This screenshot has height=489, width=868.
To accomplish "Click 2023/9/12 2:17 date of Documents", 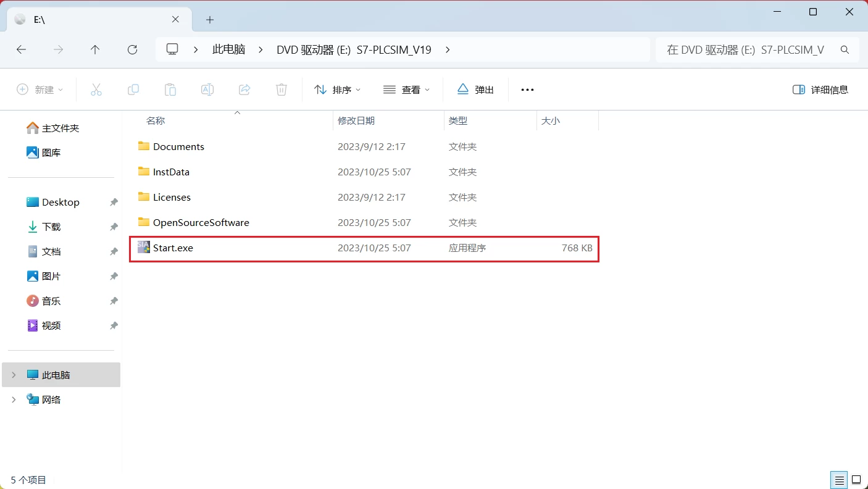I will (371, 146).
